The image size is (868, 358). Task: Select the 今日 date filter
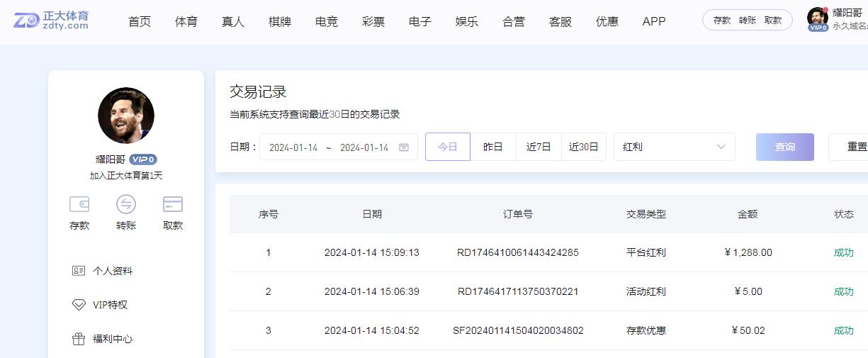click(x=448, y=147)
